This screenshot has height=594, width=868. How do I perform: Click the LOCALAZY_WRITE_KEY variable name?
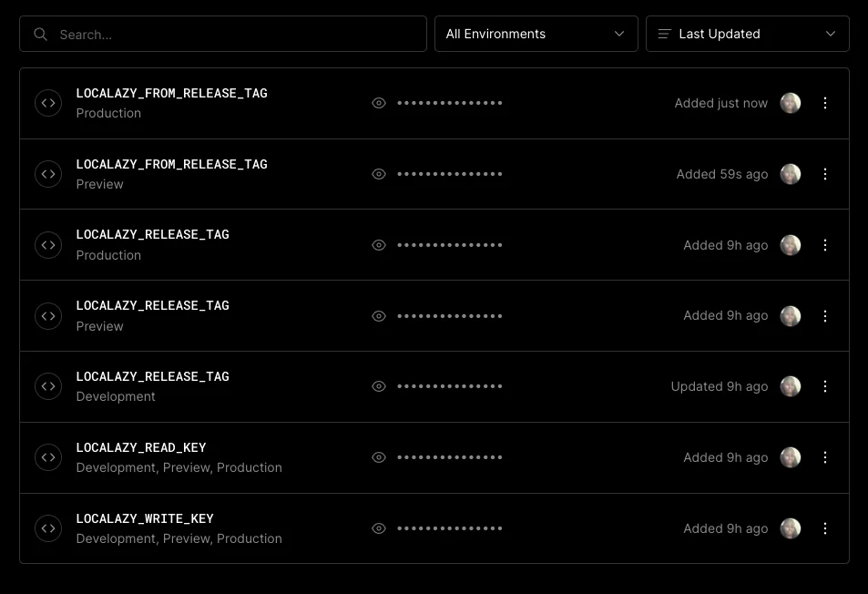coord(145,518)
